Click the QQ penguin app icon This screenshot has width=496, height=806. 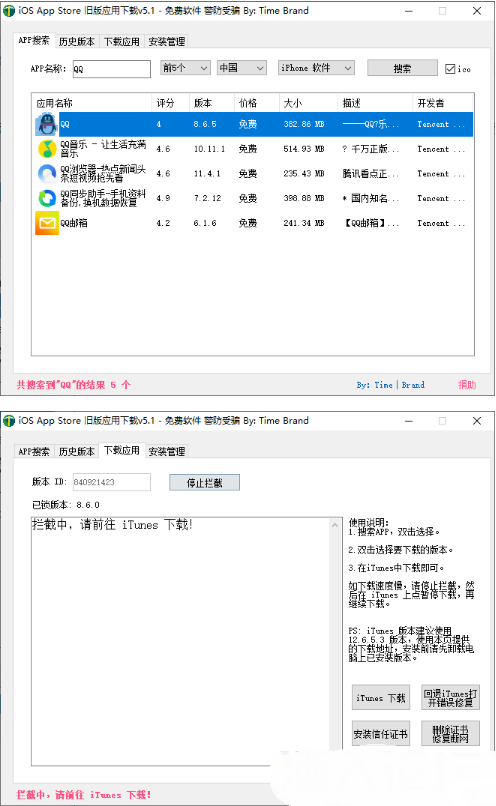tap(47, 124)
